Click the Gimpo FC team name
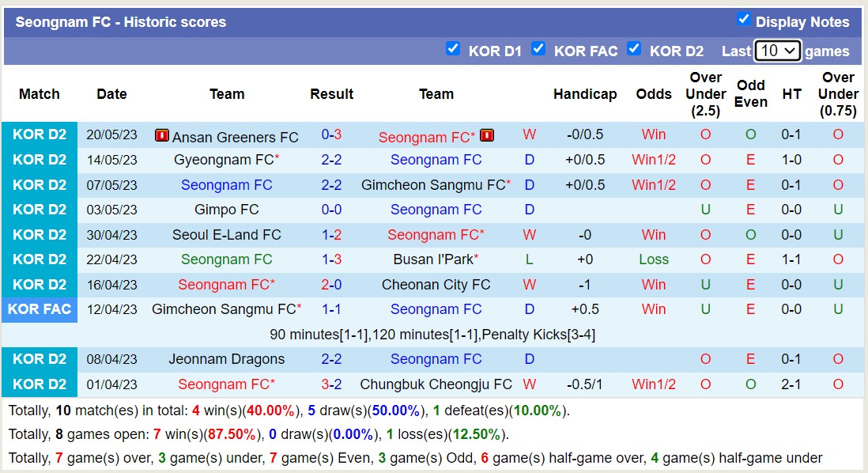Screen dimensions: 868x473 [x=227, y=209]
